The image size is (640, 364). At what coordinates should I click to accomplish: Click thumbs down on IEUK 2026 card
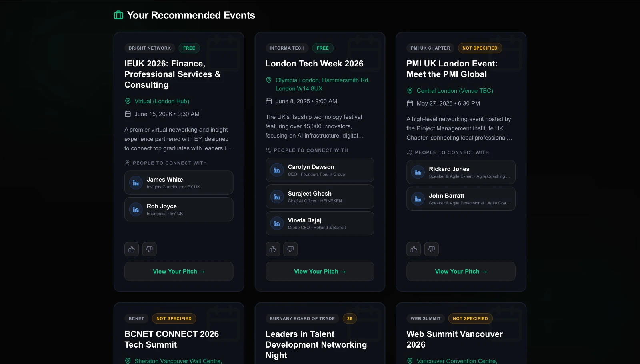[149, 249]
